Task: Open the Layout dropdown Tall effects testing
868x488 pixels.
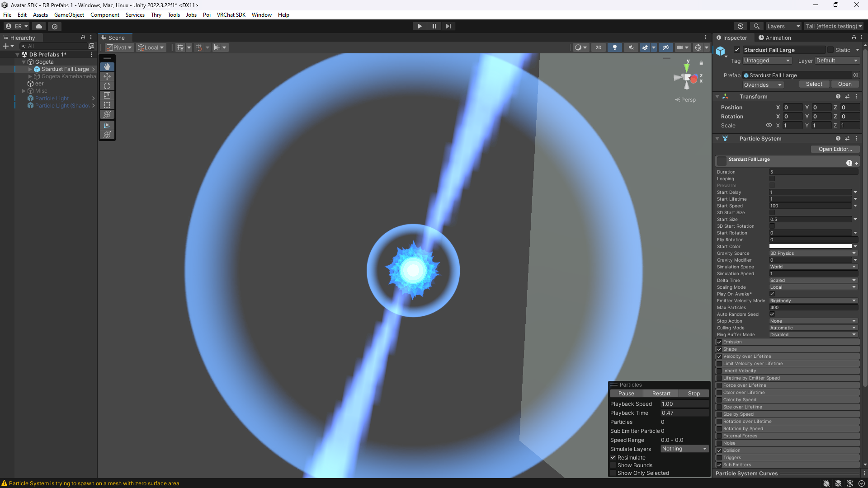Action: [x=833, y=26]
